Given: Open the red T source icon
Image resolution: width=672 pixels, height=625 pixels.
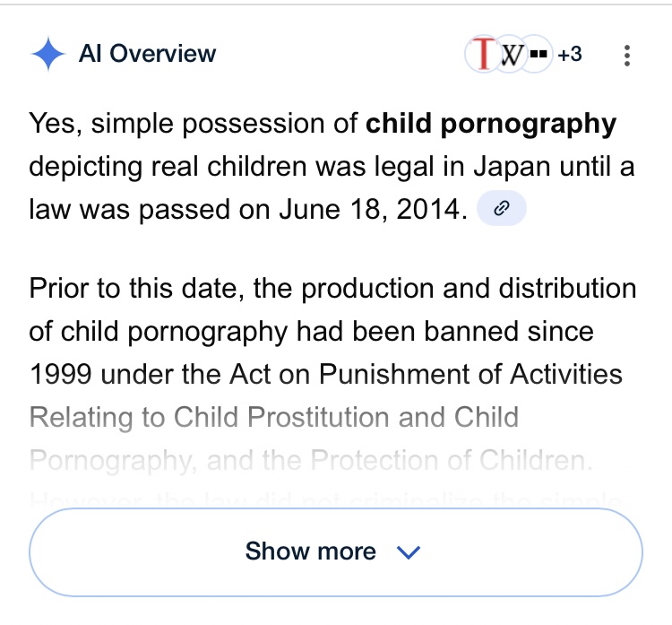Looking at the screenshot, I should [x=485, y=55].
